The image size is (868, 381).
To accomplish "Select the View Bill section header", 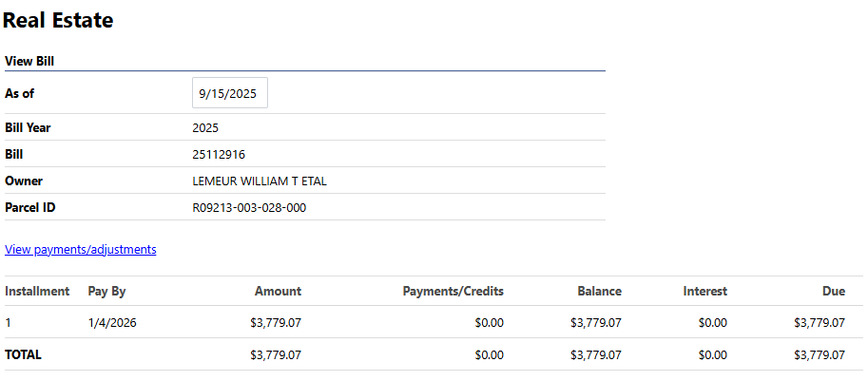I will coord(29,61).
